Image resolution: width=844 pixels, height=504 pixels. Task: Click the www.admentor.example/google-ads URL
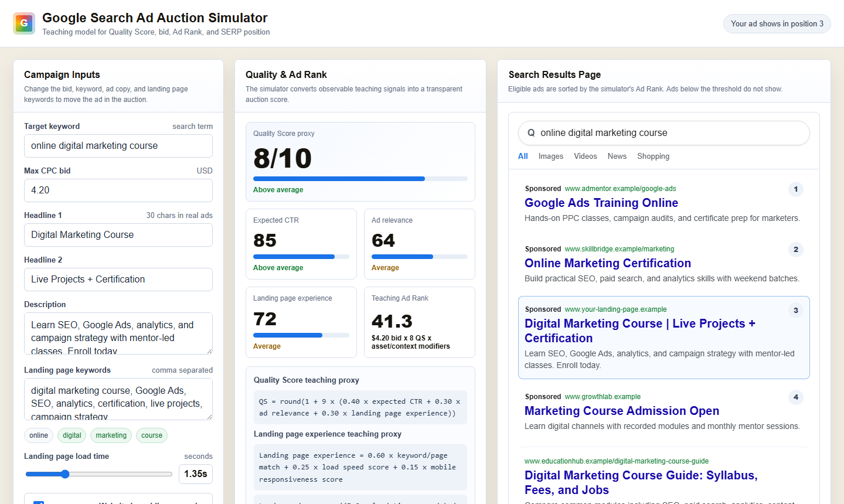pyautogui.click(x=620, y=189)
